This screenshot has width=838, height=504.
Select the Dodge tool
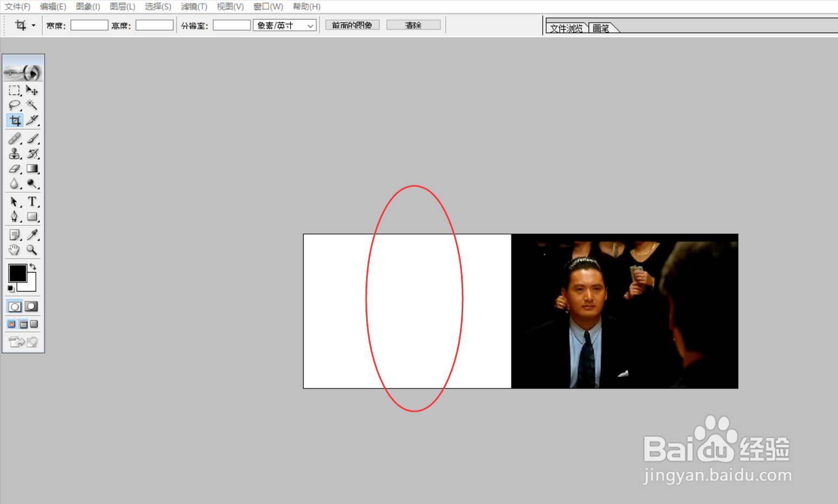[x=32, y=184]
